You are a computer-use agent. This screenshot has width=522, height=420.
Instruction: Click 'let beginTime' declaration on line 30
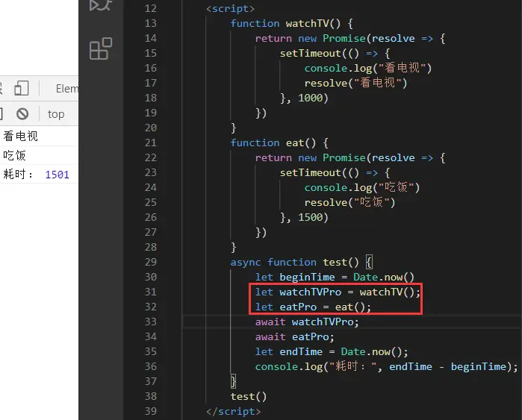[295, 277]
